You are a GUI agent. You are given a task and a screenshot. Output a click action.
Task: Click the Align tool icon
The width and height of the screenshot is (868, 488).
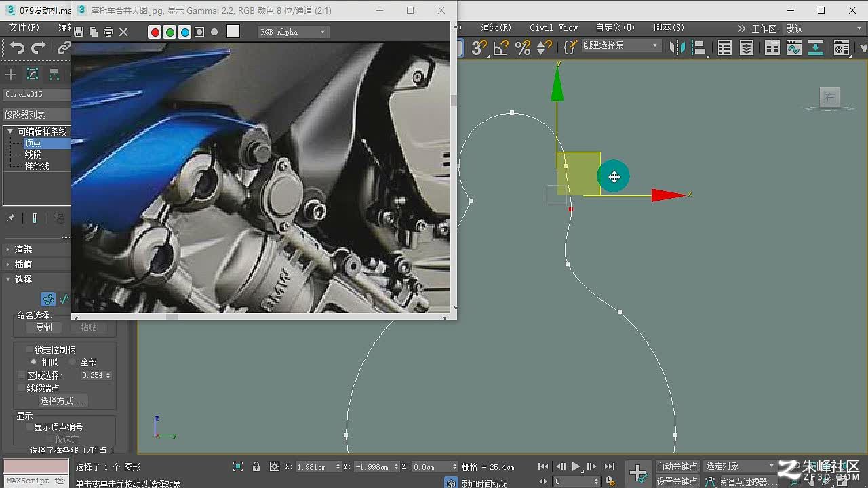[x=698, y=47]
